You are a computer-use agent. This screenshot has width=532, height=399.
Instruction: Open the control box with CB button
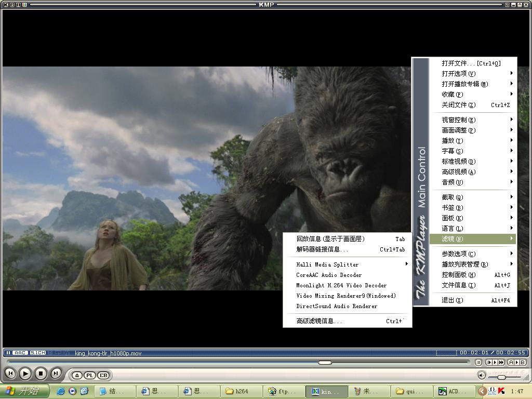coord(103,375)
